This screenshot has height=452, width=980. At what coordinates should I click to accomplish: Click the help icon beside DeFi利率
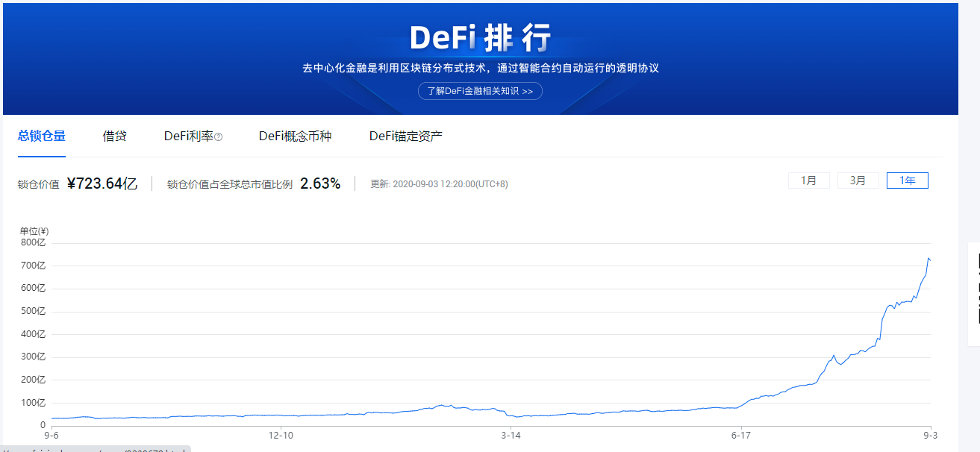(x=219, y=136)
